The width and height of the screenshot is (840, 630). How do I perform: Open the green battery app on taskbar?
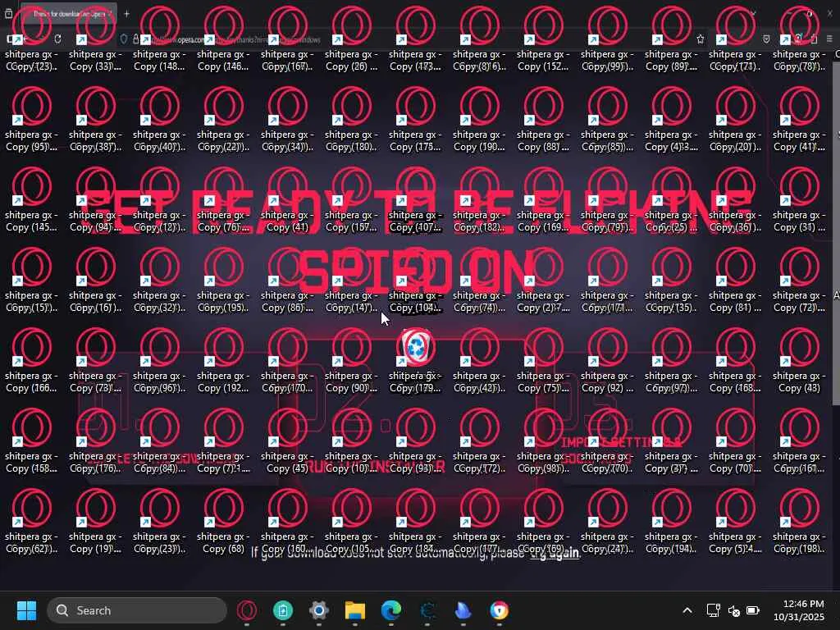(x=283, y=610)
